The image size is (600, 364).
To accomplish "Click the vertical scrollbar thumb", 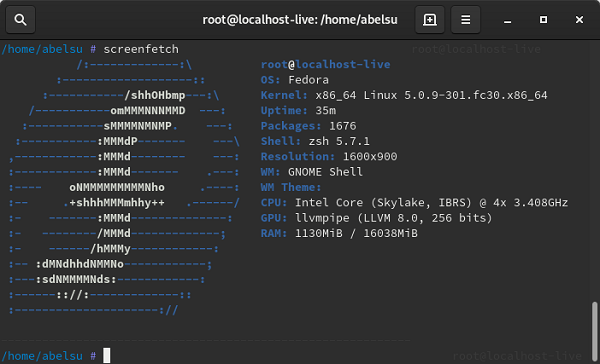I will pyautogui.click(x=594, y=331).
